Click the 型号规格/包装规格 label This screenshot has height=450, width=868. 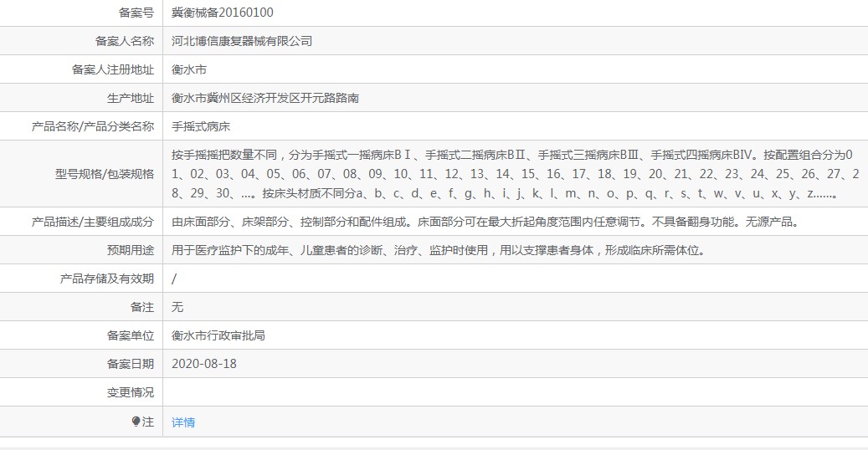pyautogui.click(x=105, y=174)
